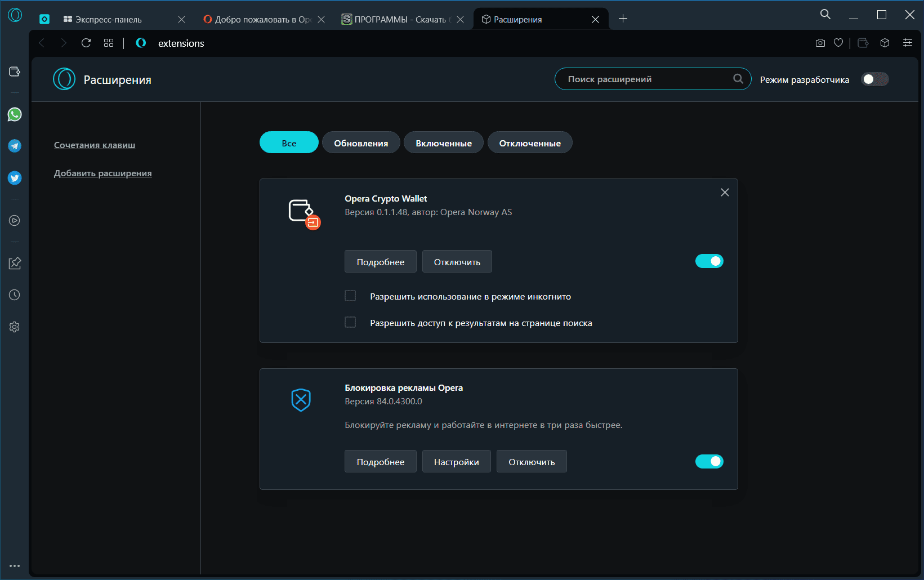Click Отключить for Opera Crypto Wallet
The image size is (924, 580).
point(457,261)
